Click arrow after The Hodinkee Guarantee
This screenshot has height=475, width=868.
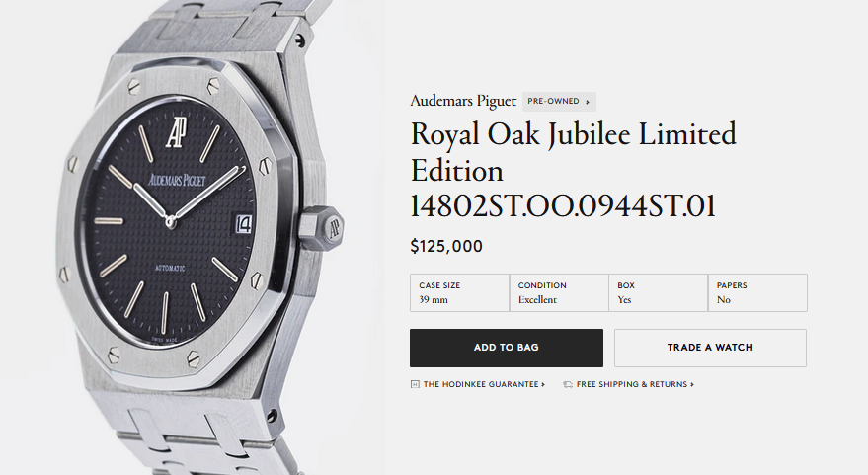coord(543,384)
